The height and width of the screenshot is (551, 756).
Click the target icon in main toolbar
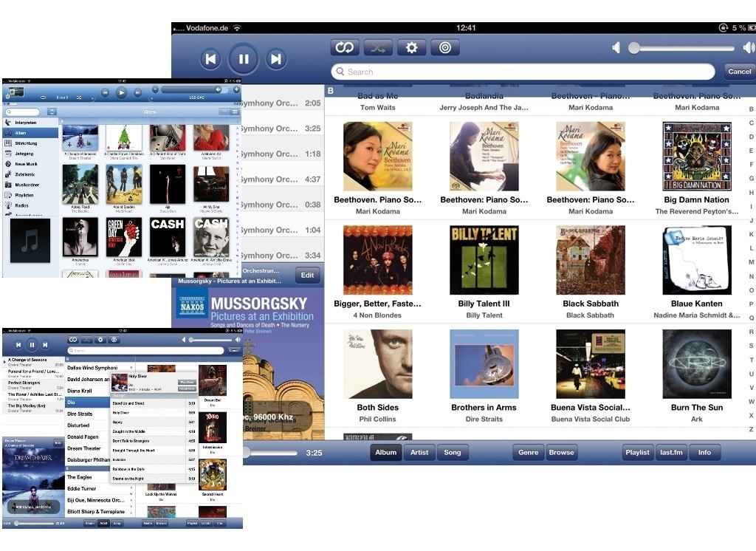tap(445, 47)
